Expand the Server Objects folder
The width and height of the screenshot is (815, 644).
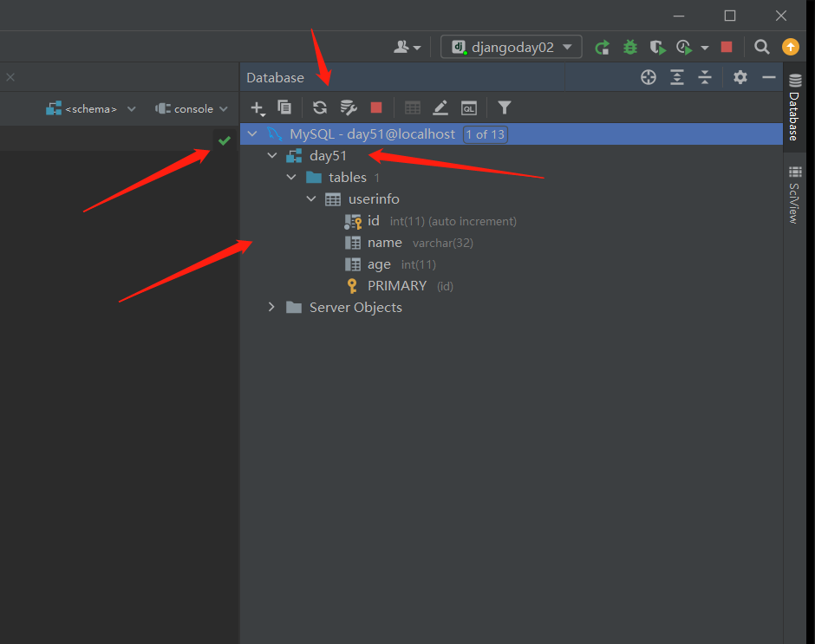tap(271, 307)
